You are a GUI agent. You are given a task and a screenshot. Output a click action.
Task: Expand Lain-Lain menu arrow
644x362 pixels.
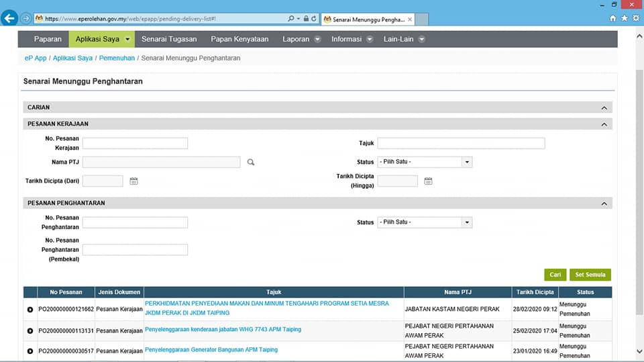click(421, 39)
